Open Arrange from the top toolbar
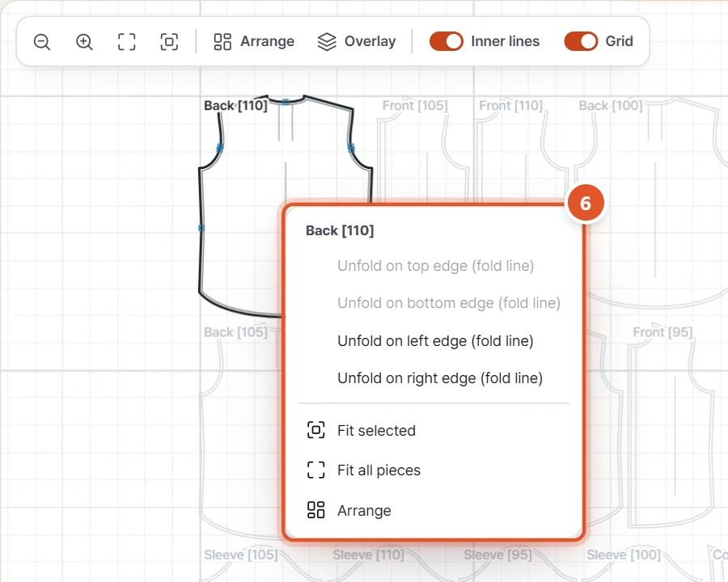The height and width of the screenshot is (582, 728). coord(254,41)
